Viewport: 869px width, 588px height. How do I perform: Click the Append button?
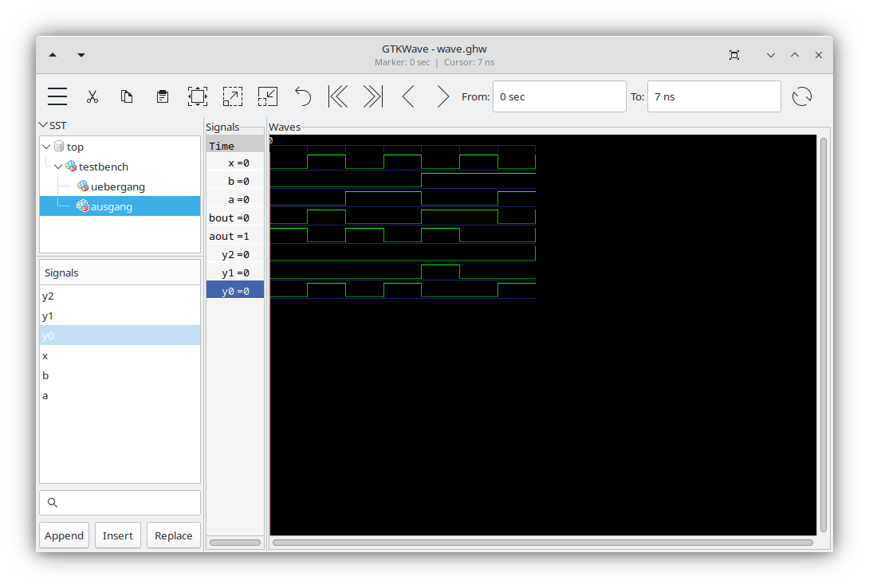point(64,535)
